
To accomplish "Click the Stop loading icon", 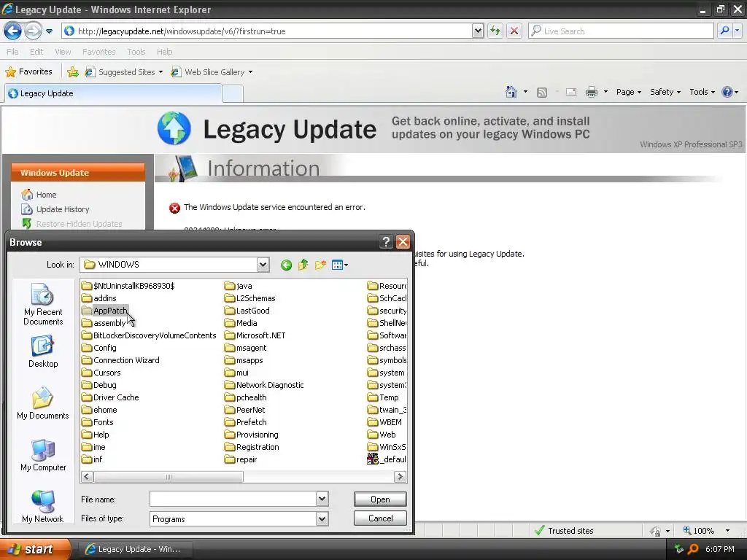I will point(514,31).
